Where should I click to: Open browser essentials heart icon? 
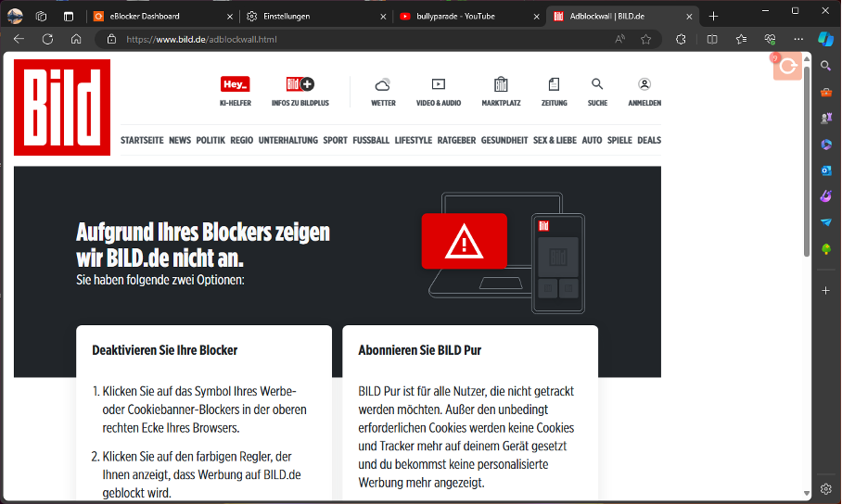pos(770,39)
